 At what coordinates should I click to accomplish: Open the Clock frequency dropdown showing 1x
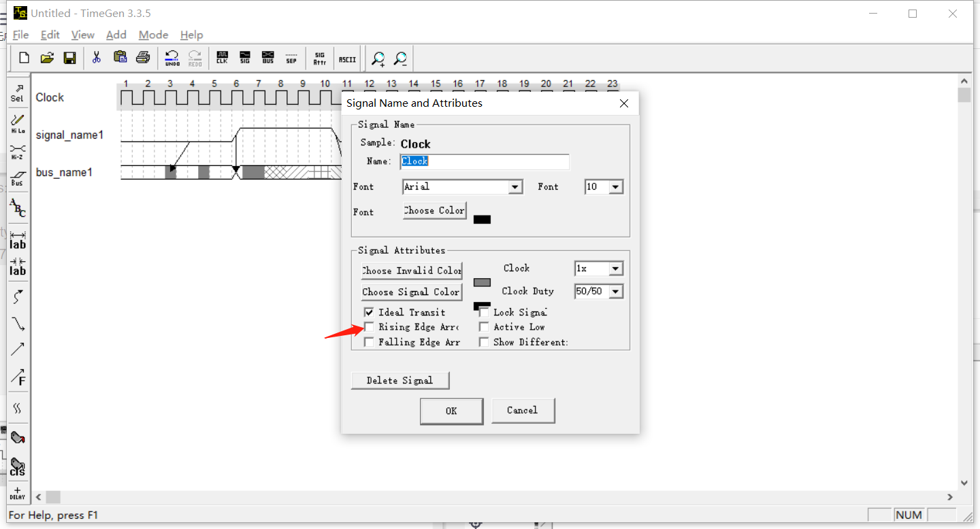click(616, 268)
